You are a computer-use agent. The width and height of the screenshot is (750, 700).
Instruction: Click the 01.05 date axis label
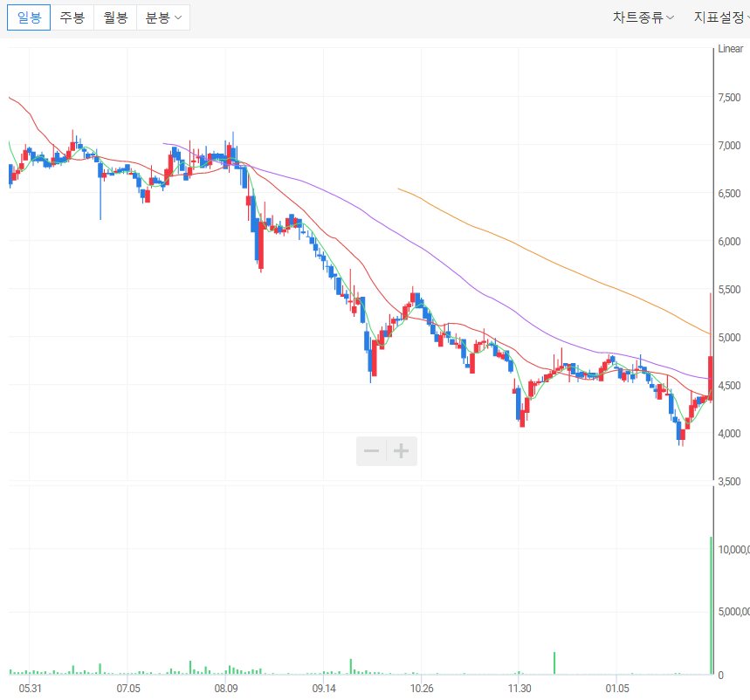coord(617,689)
